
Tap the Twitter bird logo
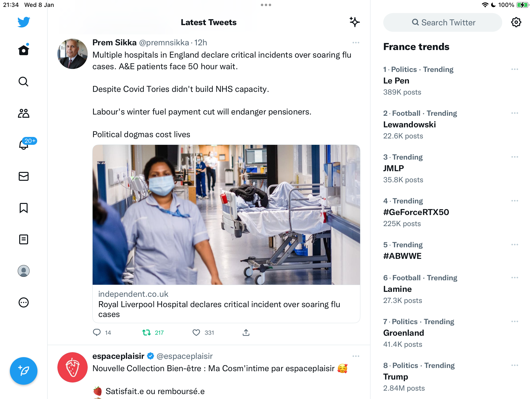pos(24,22)
